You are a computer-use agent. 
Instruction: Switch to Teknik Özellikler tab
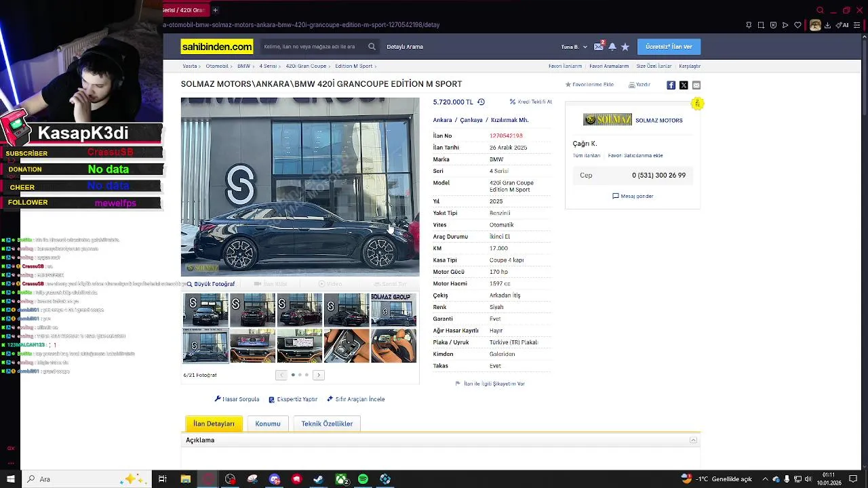(327, 424)
